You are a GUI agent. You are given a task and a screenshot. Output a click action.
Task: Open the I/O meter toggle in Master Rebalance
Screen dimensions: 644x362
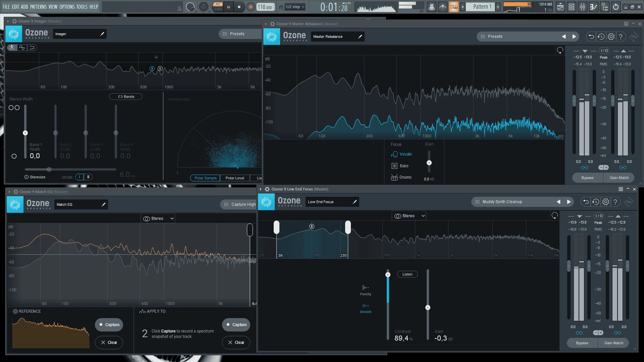604,51
